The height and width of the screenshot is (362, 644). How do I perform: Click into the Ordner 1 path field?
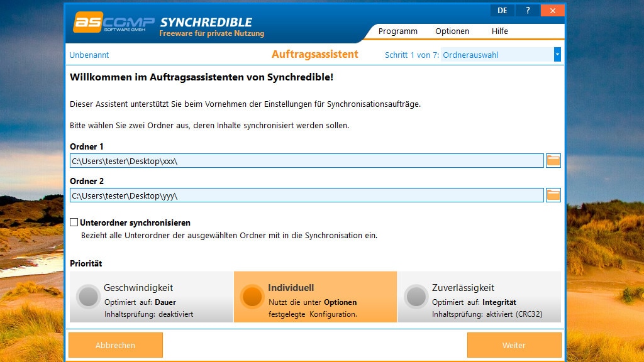tap(307, 161)
